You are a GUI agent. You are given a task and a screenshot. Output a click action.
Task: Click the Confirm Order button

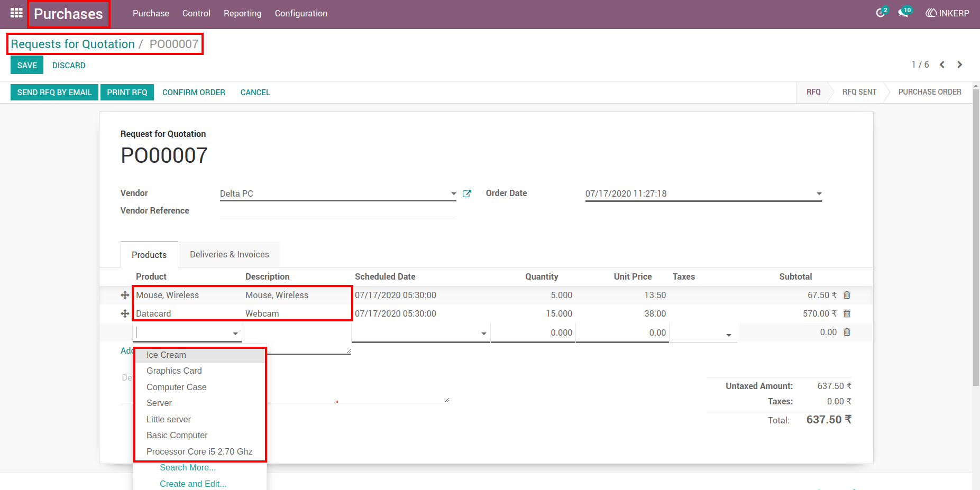[194, 92]
